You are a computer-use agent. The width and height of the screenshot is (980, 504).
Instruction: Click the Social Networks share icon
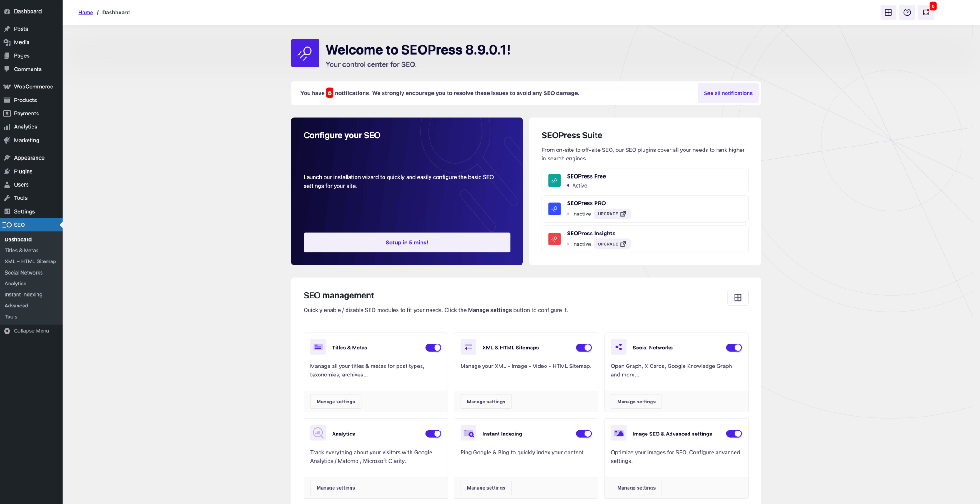point(619,347)
